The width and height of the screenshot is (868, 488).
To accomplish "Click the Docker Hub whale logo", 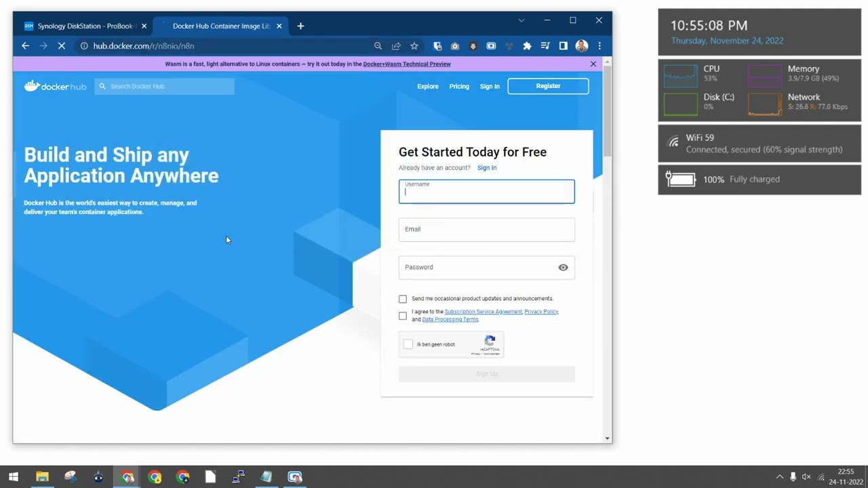I will coord(55,86).
